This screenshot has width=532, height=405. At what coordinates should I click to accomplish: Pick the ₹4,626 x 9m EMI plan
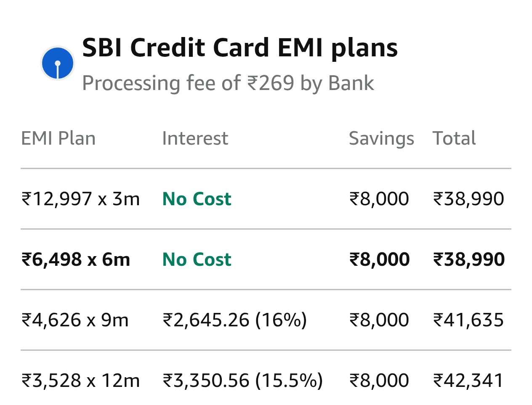(x=75, y=320)
